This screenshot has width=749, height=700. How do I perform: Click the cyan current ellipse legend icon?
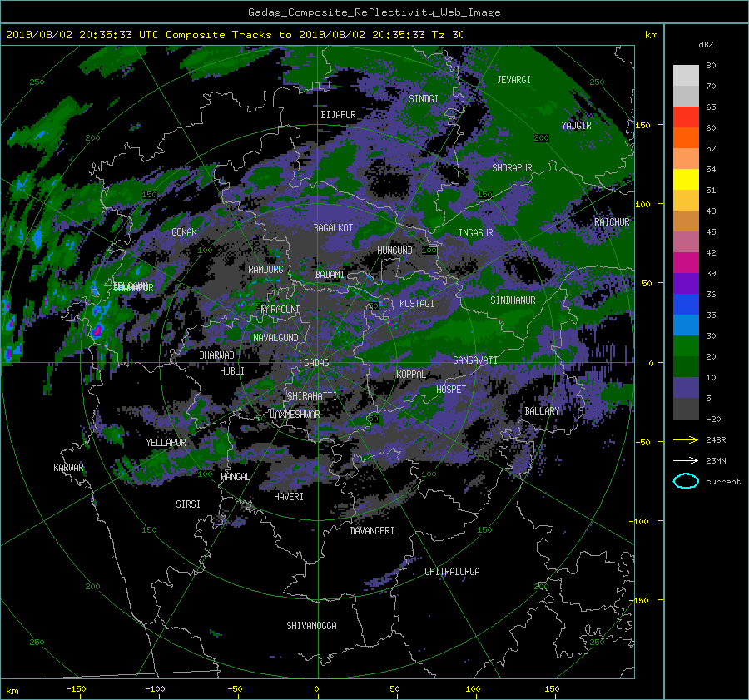[x=686, y=481]
